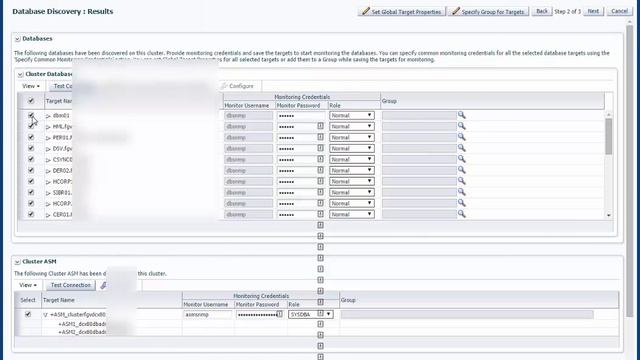Toggle the CSYNC database checkbox
Image resolution: width=640 pixels, height=360 pixels.
coord(31,159)
